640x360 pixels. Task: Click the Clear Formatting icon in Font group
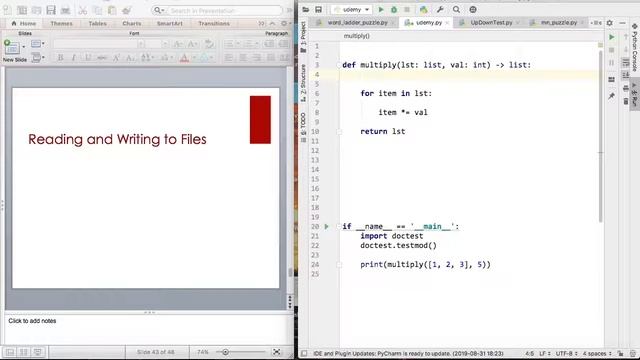[x=209, y=44]
